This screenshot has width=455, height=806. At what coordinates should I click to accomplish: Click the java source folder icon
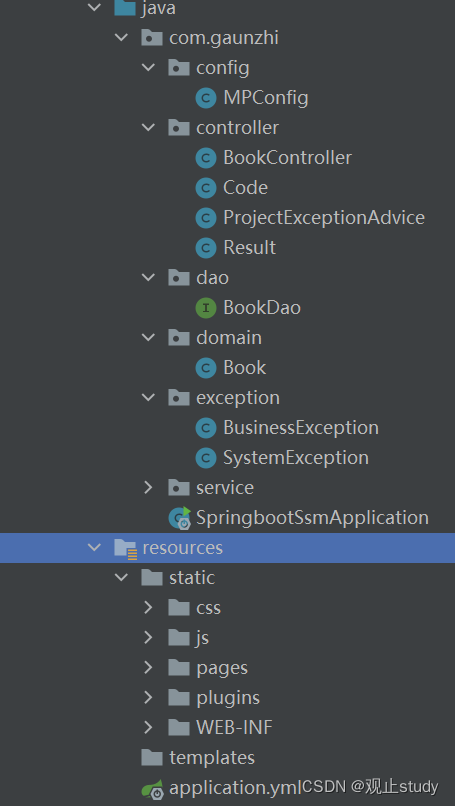[x=125, y=8]
